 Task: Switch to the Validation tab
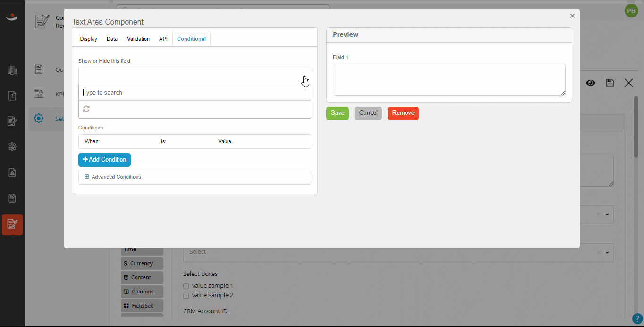138,39
